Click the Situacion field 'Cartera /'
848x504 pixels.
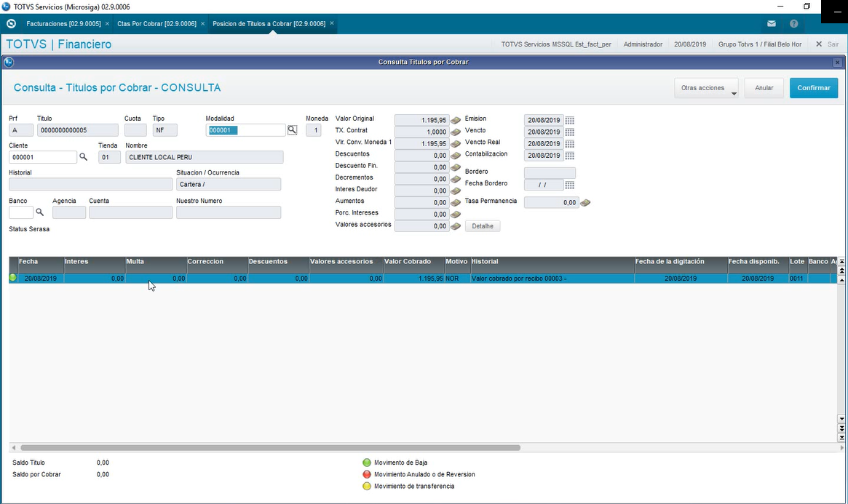point(229,184)
